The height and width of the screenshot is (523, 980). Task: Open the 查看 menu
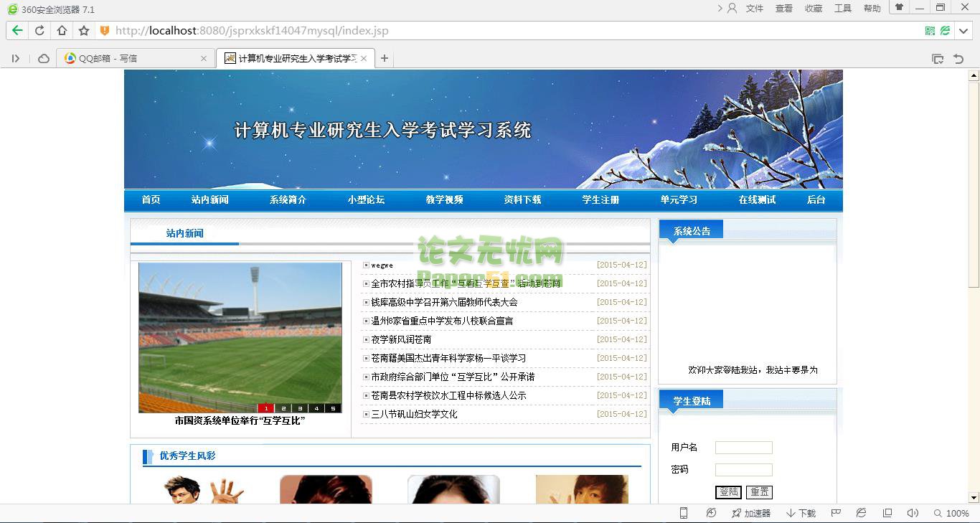point(784,9)
